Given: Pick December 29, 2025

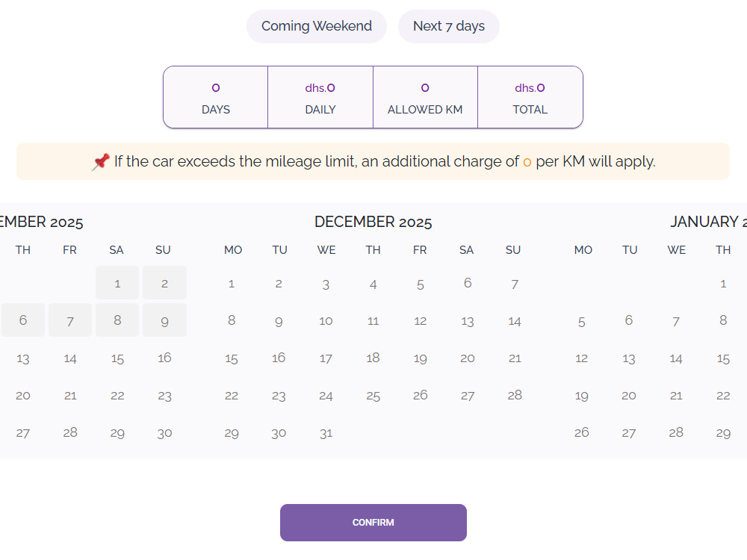Looking at the screenshot, I should pyautogui.click(x=232, y=433).
